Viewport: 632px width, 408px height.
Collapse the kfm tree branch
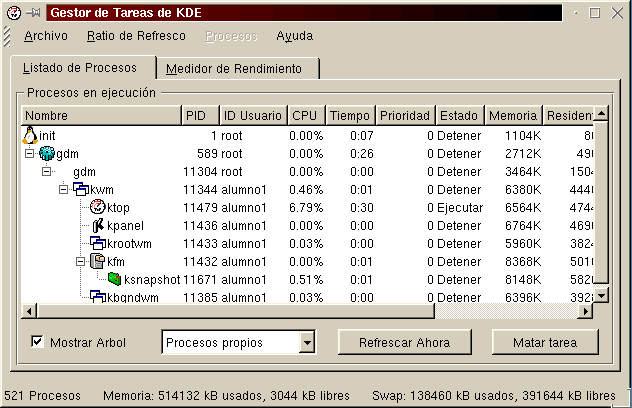[x=81, y=261]
